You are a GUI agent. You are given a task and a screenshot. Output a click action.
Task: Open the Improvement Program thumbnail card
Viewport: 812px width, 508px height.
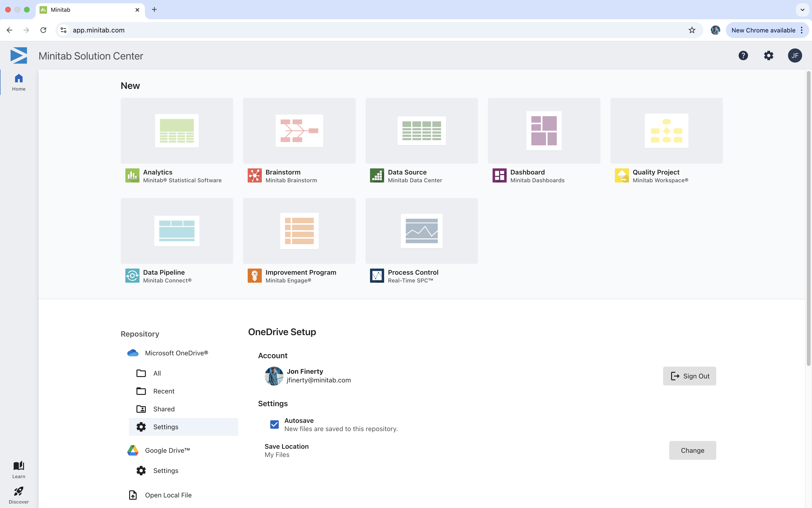(x=299, y=231)
